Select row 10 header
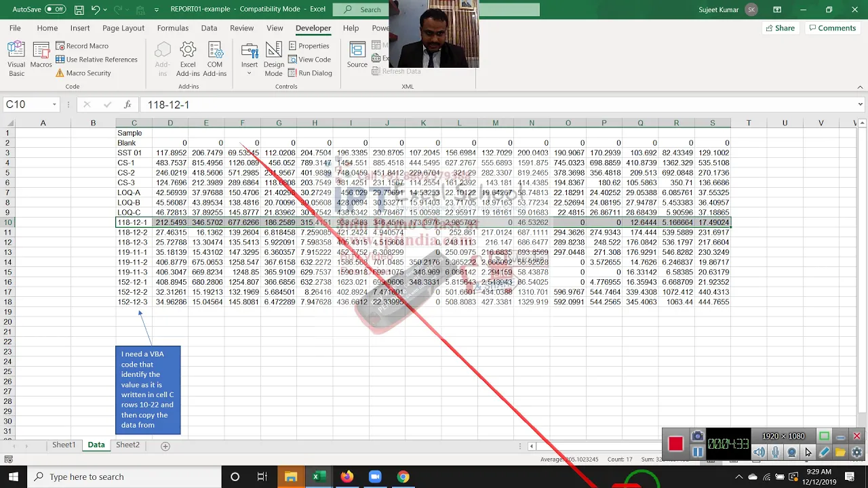 coord(8,222)
